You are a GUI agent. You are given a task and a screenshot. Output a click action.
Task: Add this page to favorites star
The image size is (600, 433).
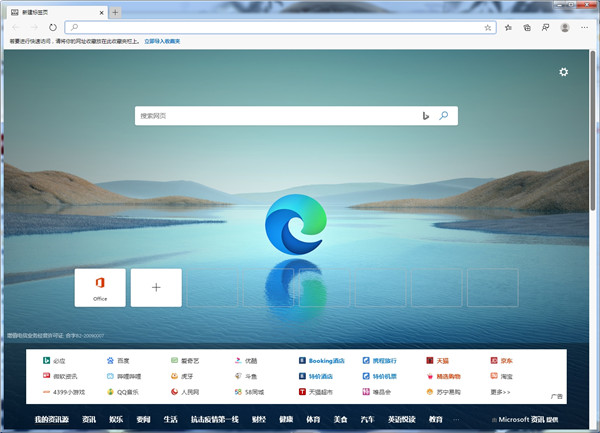(x=488, y=27)
